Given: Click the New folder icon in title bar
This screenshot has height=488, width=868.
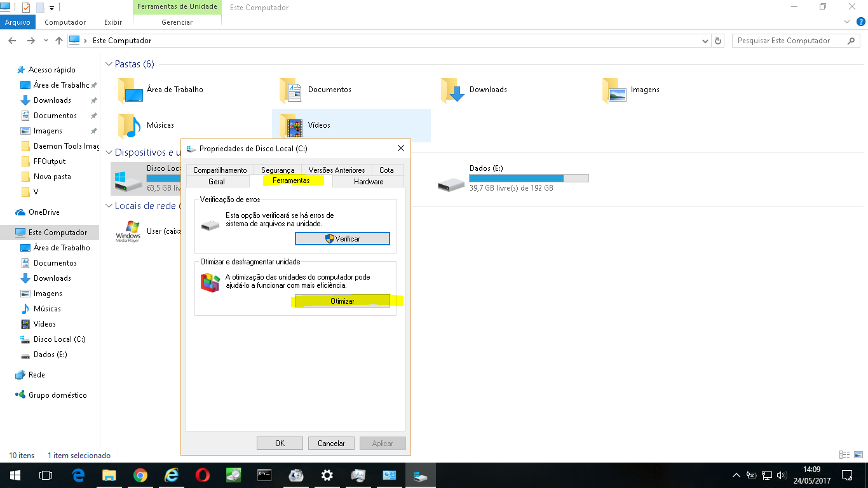Looking at the screenshot, I should (x=40, y=8).
